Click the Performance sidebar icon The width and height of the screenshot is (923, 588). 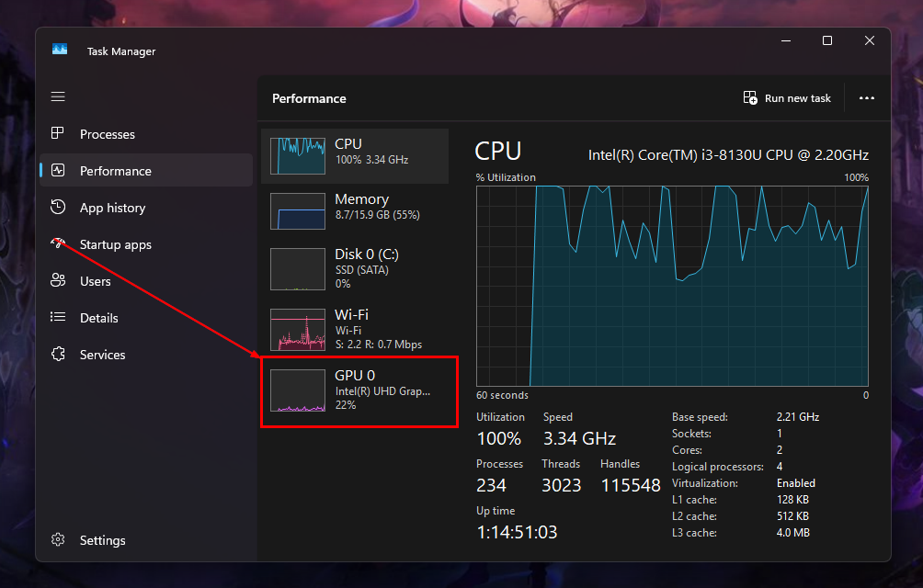[58, 171]
